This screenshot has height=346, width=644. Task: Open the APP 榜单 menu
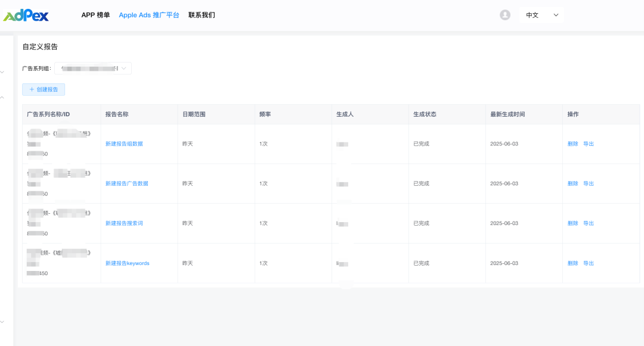95,15
